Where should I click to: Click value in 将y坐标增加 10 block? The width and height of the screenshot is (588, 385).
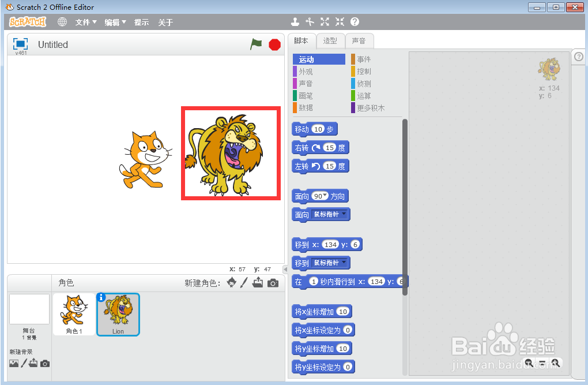(343, 349)
